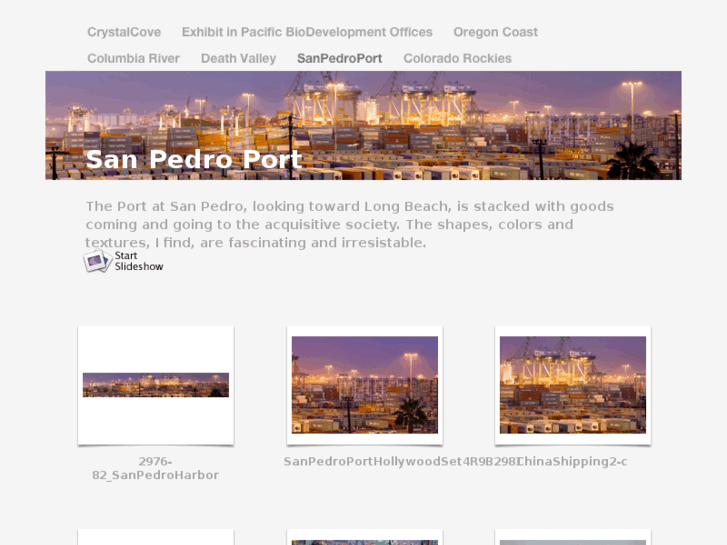The height and width of the screenshot is (545, 727).
Task: Click the SanPedroPortHollywoodSet4R9B2981 caption
Action: (401, 462)
